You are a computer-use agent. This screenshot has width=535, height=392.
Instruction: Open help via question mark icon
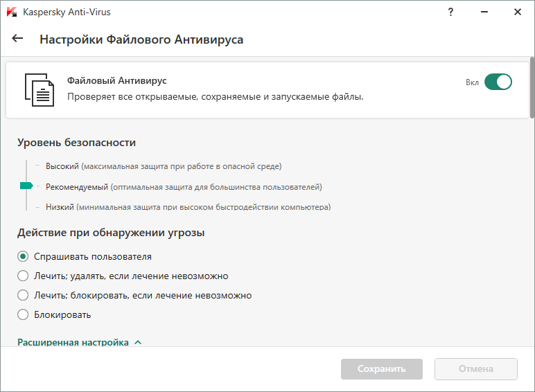[450, 12]
